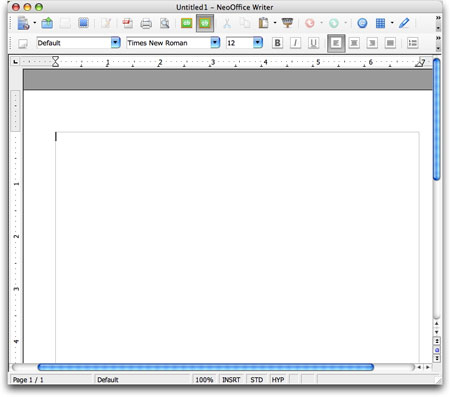Image resolution: width=450 pixels, height=397 pixels.
Task: Click the Print icon
Action: pyautogui.click(x=146, y=23)
